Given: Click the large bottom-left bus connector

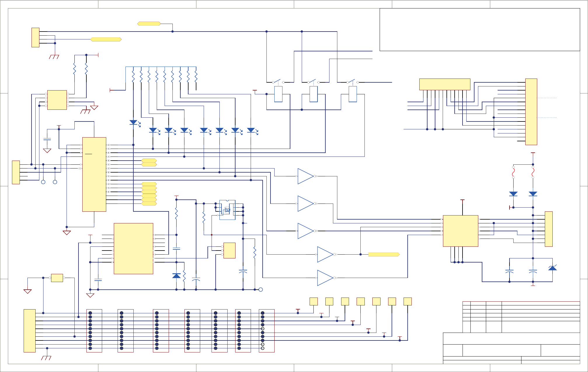Looking at the screenshot, I should point(29,331).
